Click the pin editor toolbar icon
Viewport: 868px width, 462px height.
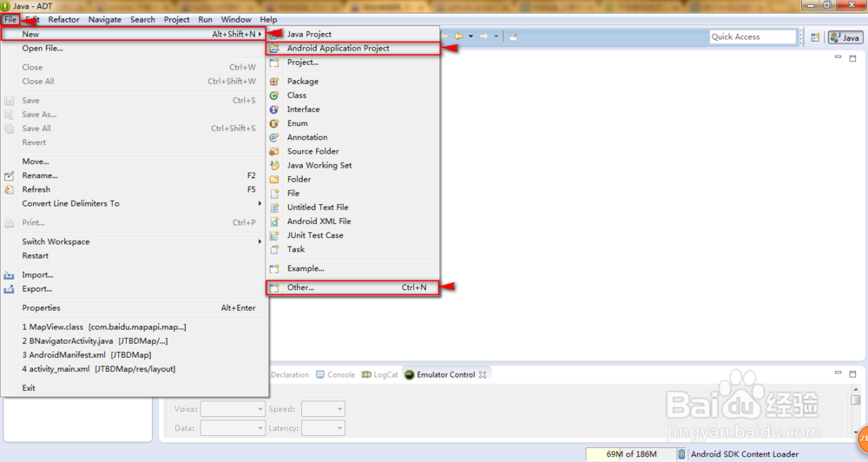514,36
